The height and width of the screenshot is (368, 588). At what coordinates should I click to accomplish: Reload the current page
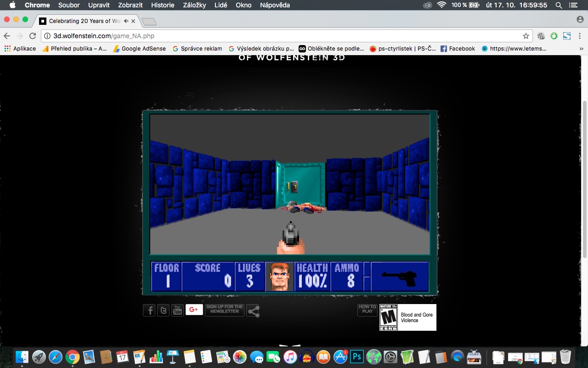click(33, 36)
